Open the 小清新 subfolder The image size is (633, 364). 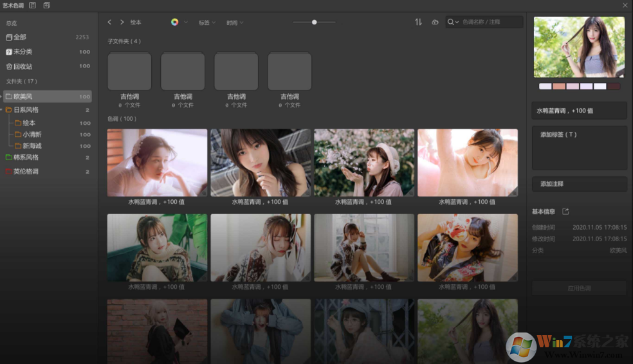(32, 134)
